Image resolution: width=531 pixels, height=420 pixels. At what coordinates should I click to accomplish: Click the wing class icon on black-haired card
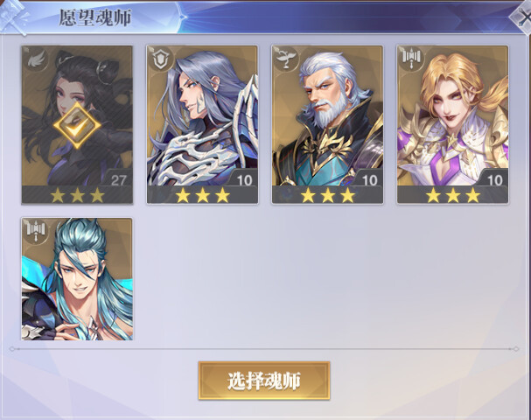click(34, 59)
